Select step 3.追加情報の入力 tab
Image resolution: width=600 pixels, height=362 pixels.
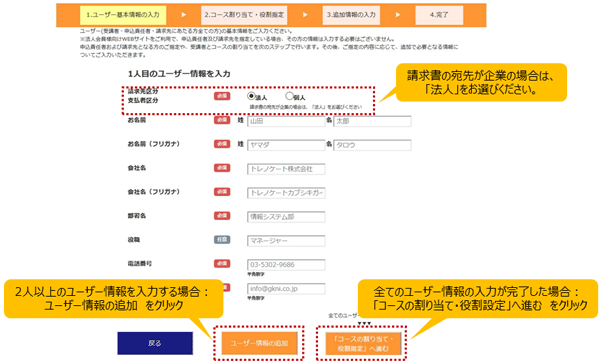point(351,15)
